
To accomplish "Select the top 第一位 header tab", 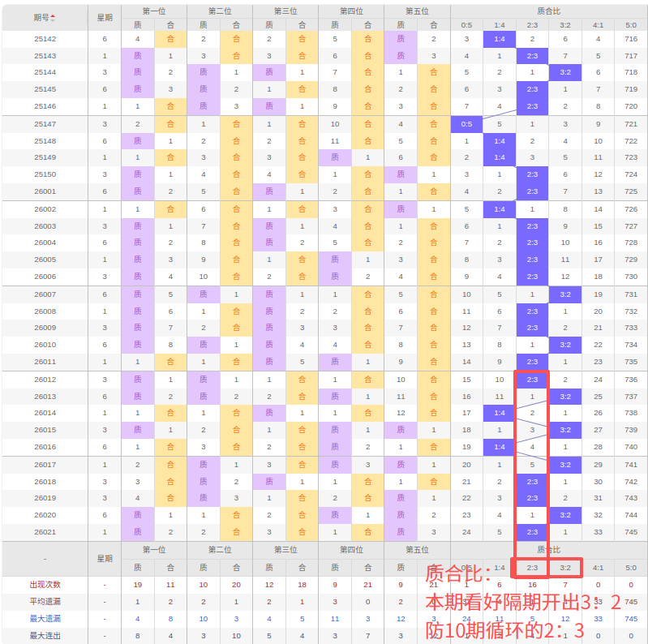I will click(154, 11).
